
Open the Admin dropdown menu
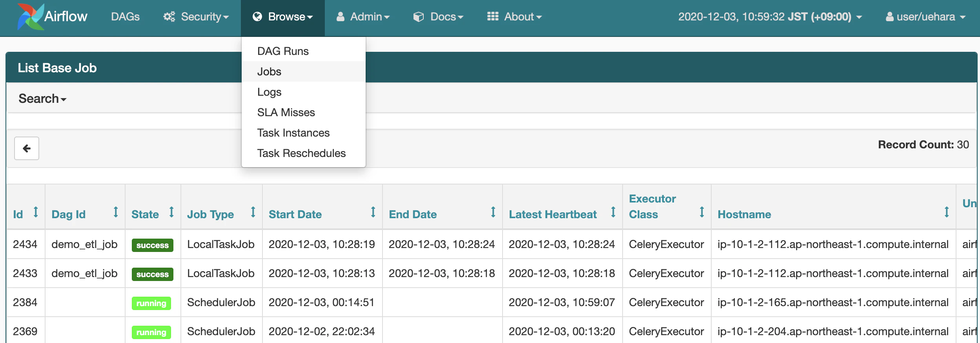click(363, 17)
